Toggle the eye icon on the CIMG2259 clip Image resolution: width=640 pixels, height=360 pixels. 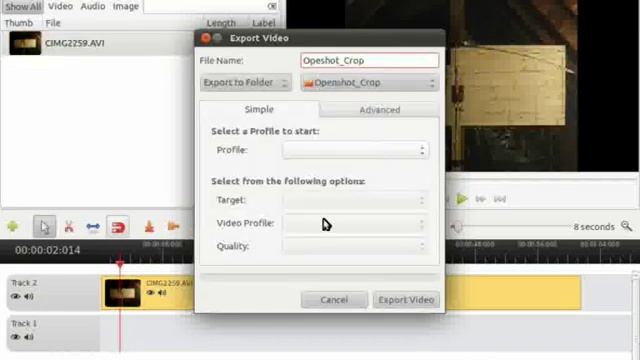pyautogui.click(x=150, y=292)
